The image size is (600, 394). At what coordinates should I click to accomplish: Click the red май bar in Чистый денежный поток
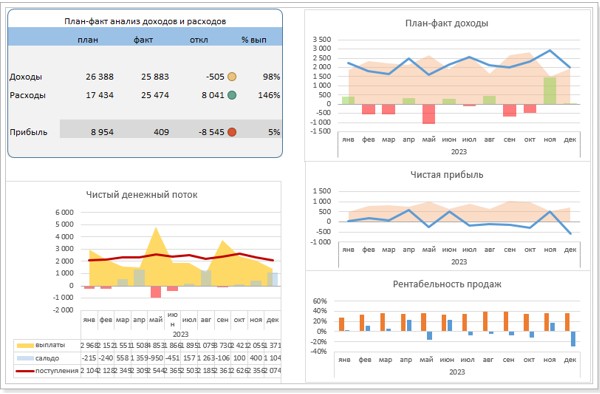click(156, 292)
